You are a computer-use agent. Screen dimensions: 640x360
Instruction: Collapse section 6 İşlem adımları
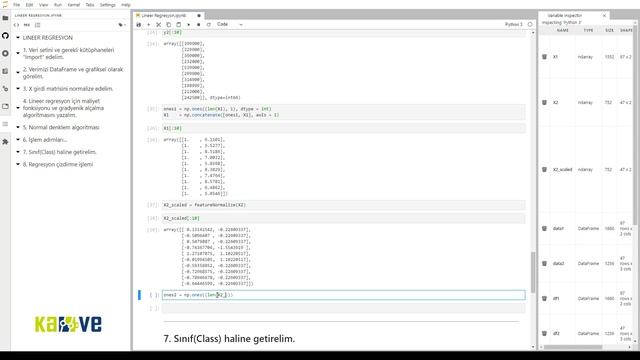[18, 140]
